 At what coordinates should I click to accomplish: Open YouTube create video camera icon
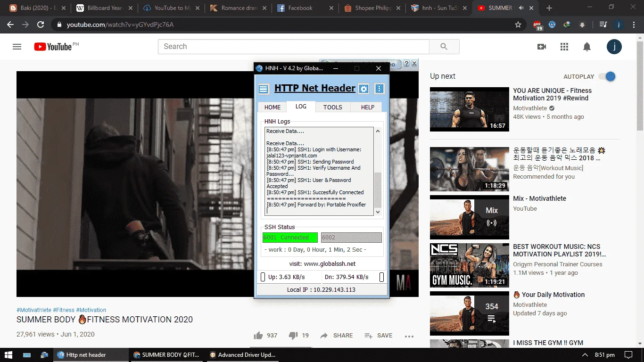tap(542, 47)
